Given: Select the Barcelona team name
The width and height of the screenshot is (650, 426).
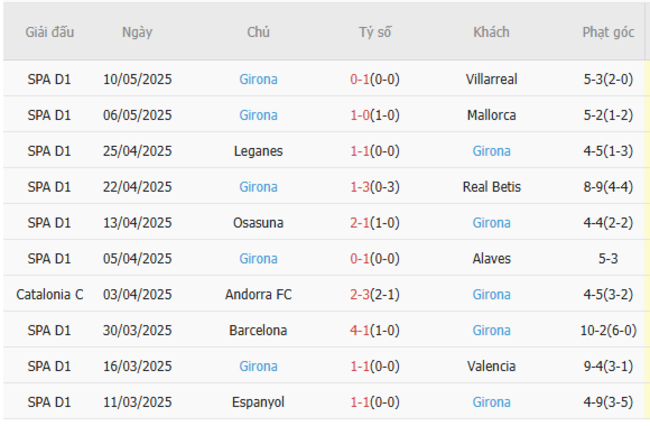Looking at the screenshot, I should [x=258, y=331].
